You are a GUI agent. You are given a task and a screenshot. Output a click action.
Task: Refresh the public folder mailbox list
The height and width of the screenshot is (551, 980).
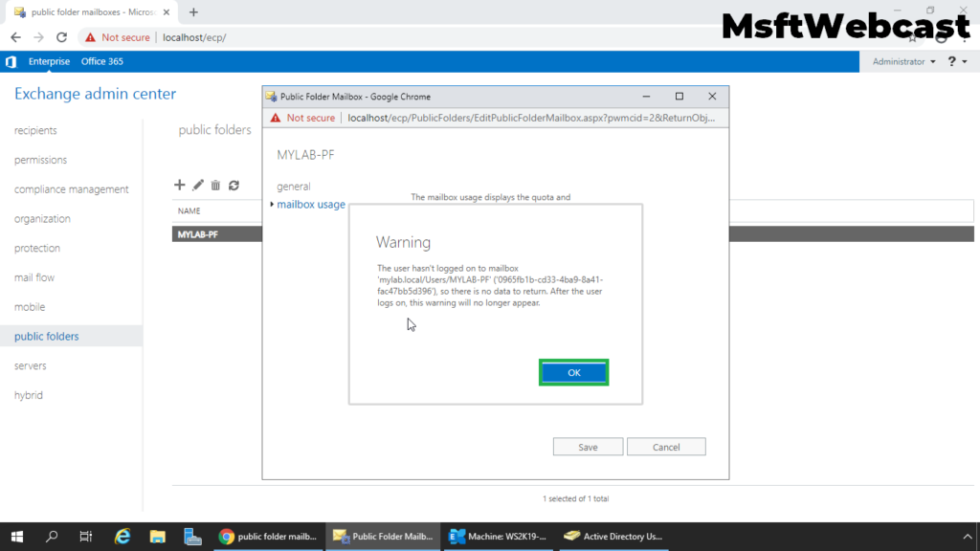click(234, 185)
